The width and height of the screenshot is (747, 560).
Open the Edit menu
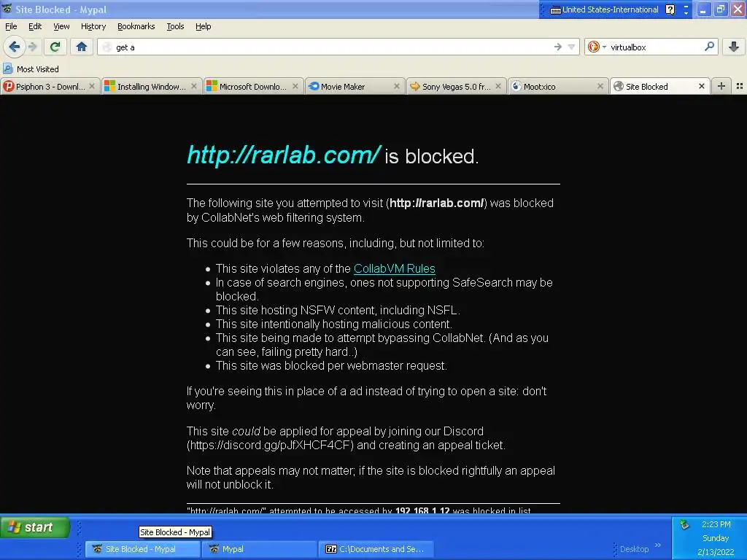35,26
